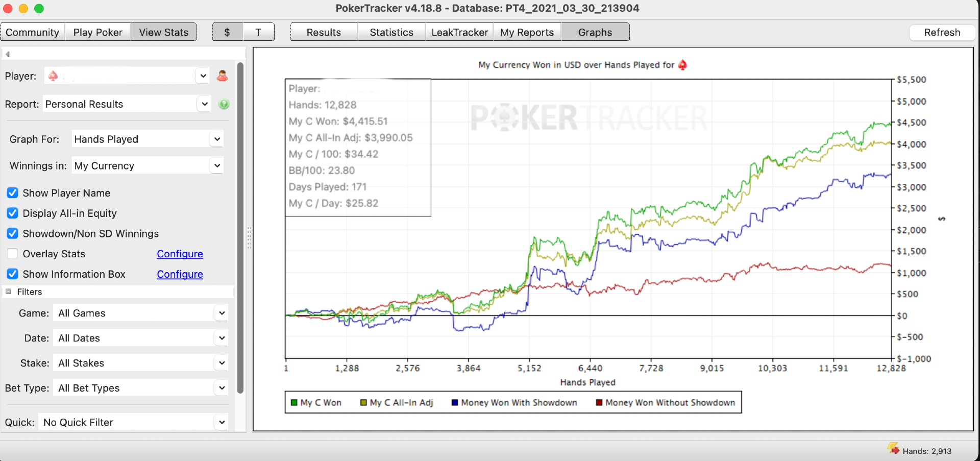Select the $ cash games button
The width and height of the screenshot is (980, 461).
[227, 32]
